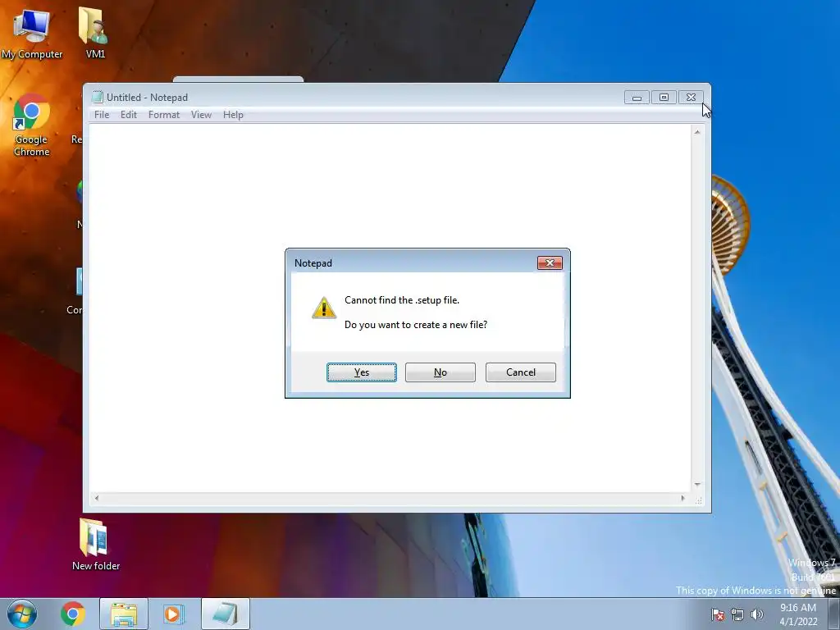Click the volume speaker tray icon
Screen dimensions: 840x630
(x=757, y=614)
